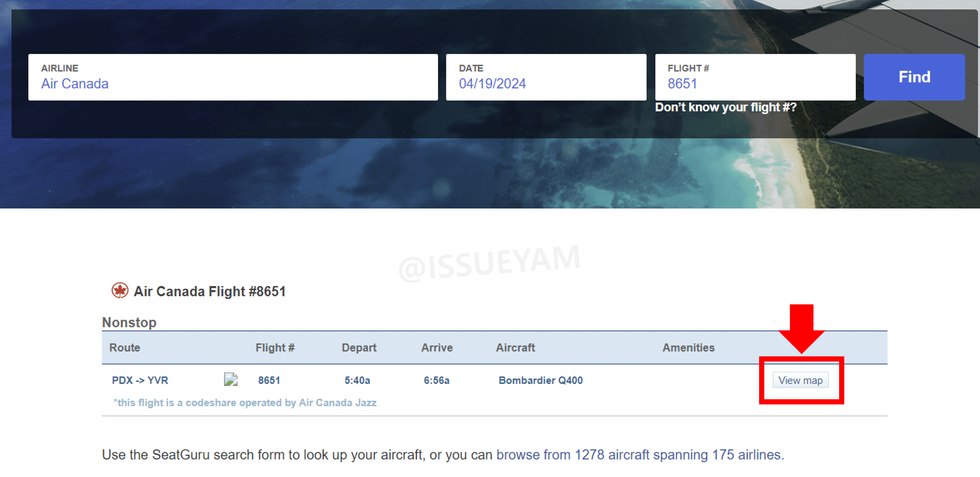This screenshot has height=477, width=980.
Task: Focus the Flight # field 8651
Action: click(x=755, y=77)
